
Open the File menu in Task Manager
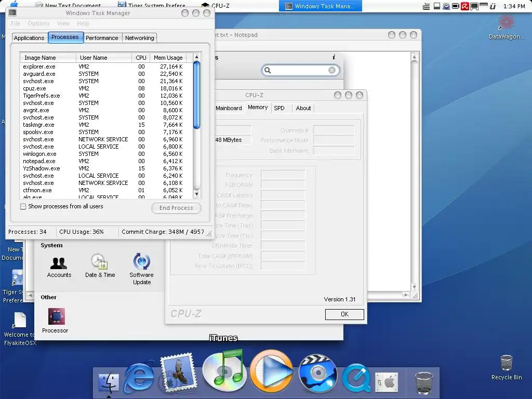(15, 23)
